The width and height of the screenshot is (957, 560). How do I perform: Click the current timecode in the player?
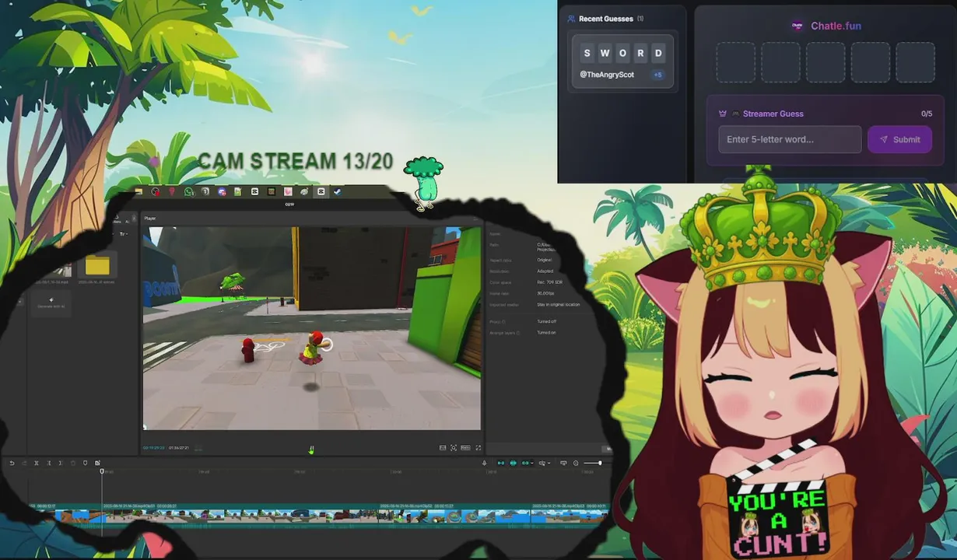153,448
